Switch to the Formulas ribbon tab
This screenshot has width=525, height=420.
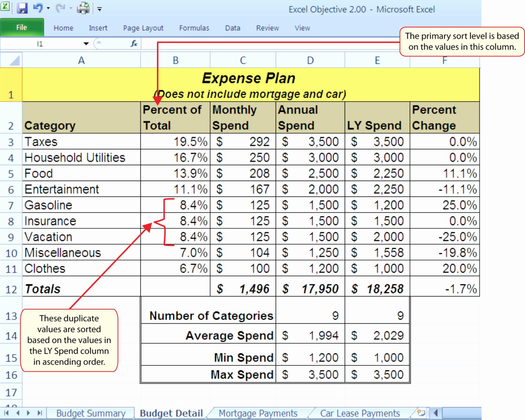pos(194,28)
